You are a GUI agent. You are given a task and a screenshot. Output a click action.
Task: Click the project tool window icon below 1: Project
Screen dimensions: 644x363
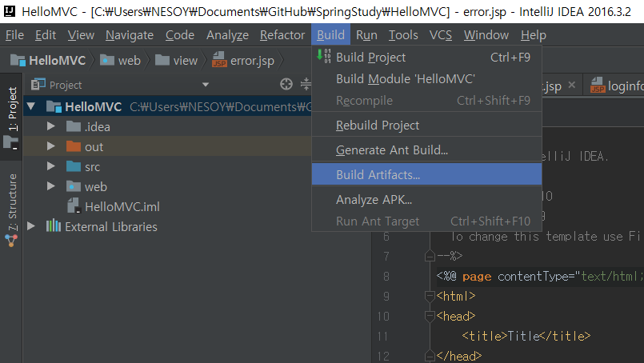click(x=10, y=143)
